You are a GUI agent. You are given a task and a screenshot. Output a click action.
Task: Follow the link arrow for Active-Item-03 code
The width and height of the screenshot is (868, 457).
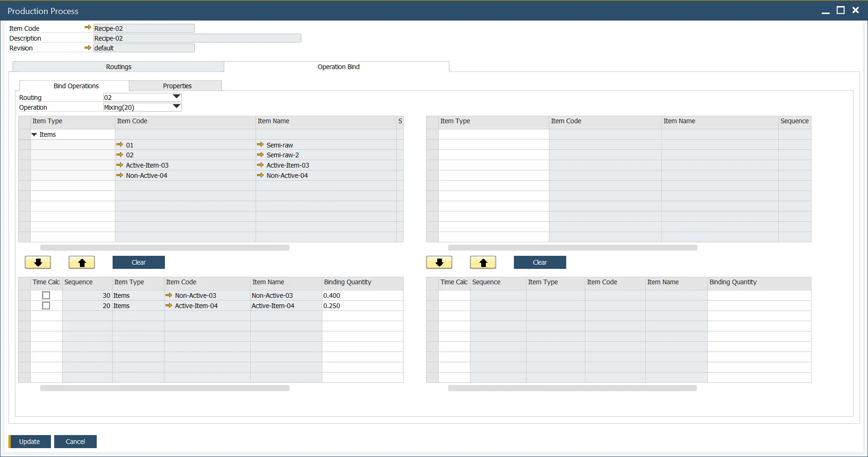click(120, 165)
